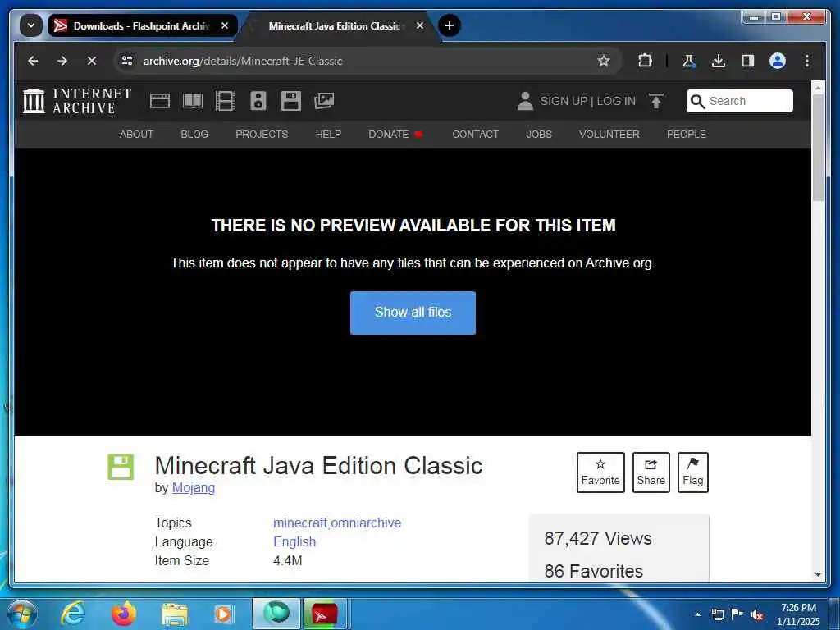Toggle the browser side panel icon
The width and height of the screenshot is (840, 630).
[748, 61]
